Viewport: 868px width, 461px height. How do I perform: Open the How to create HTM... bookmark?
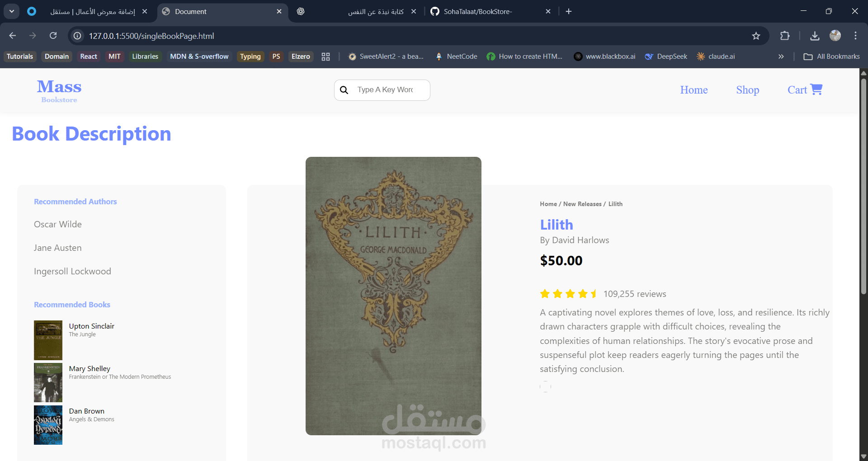pos(524,56)
